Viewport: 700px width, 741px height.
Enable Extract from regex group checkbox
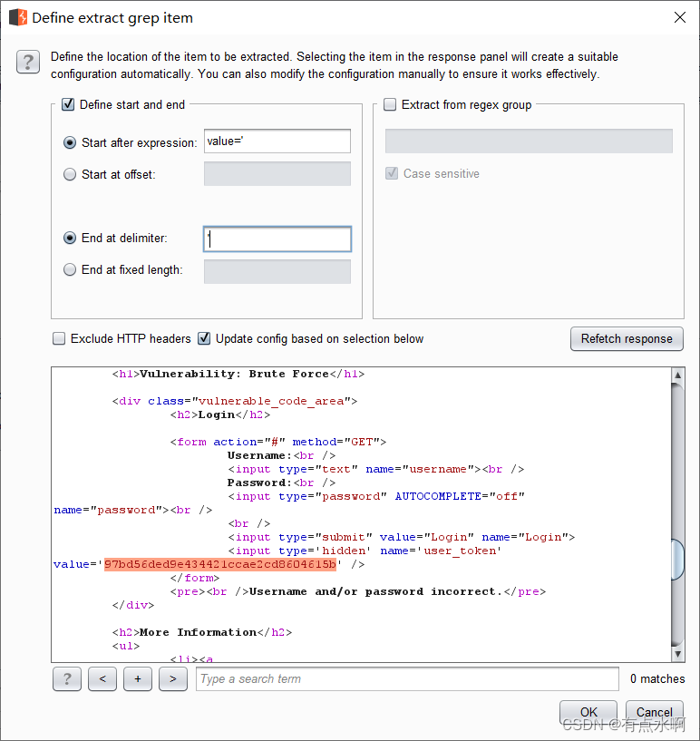click(x=390, y=104)
